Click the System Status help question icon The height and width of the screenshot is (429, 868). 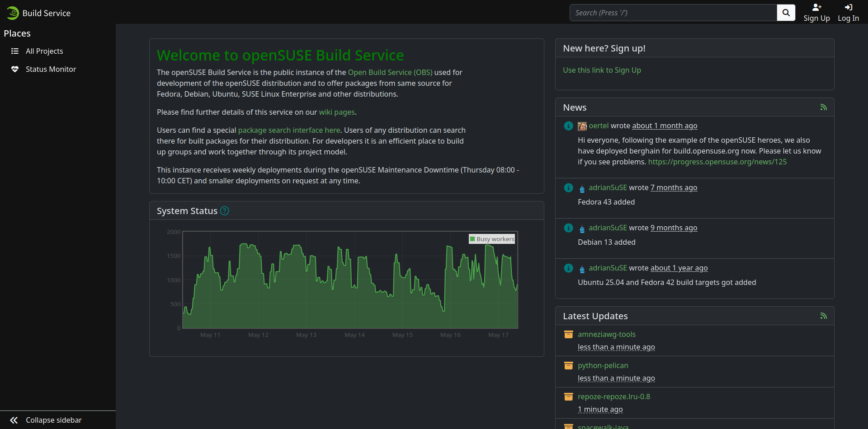[x=225, y=211]
